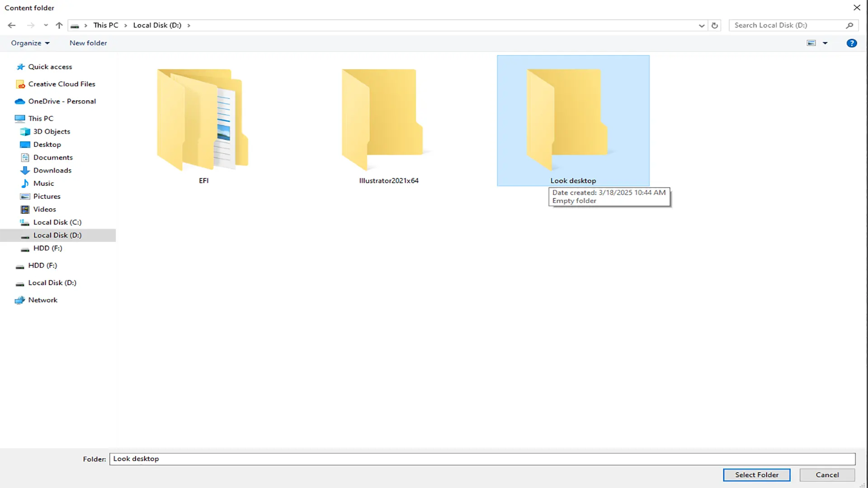Click the Downloads arrow icon
868x488 pixels.
point(25,171)
